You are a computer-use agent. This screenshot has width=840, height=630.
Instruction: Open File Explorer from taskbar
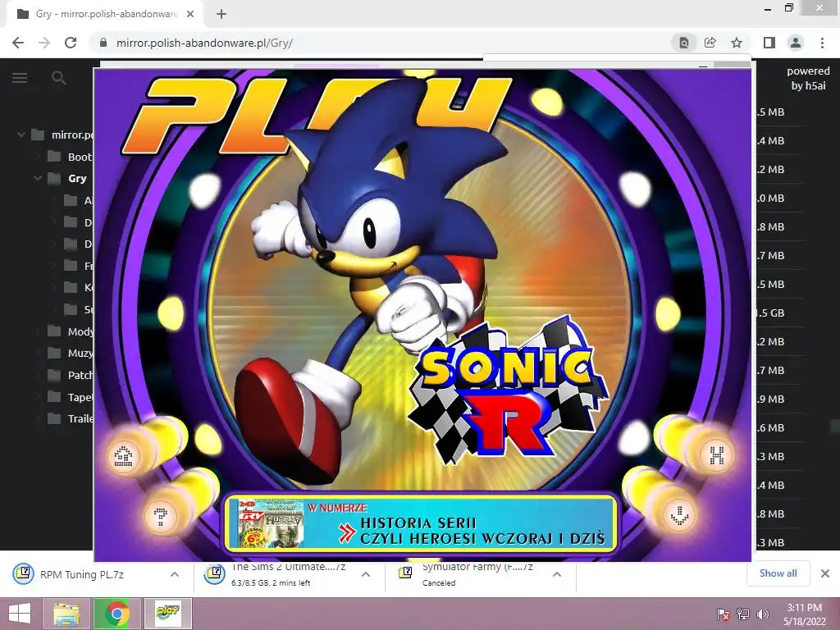point(66,614)
